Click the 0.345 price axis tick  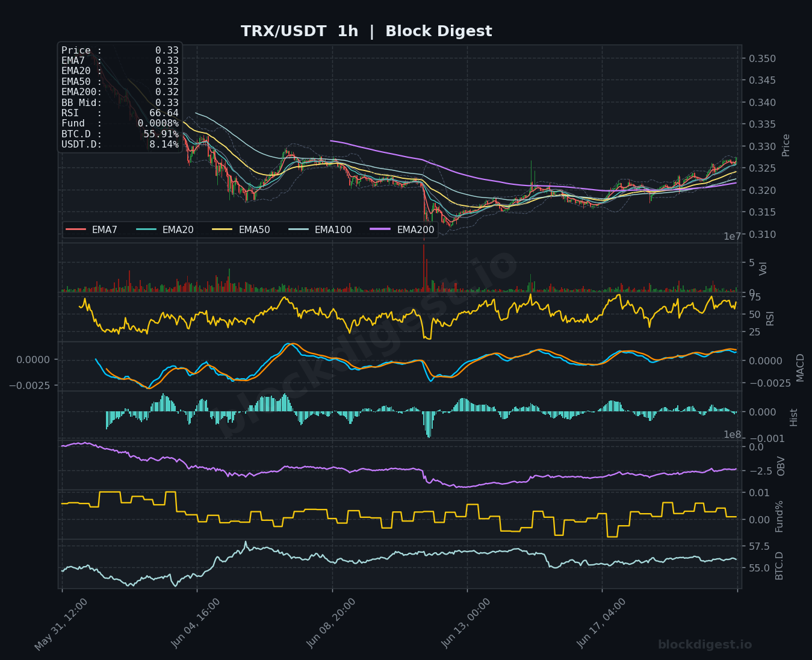762,81
